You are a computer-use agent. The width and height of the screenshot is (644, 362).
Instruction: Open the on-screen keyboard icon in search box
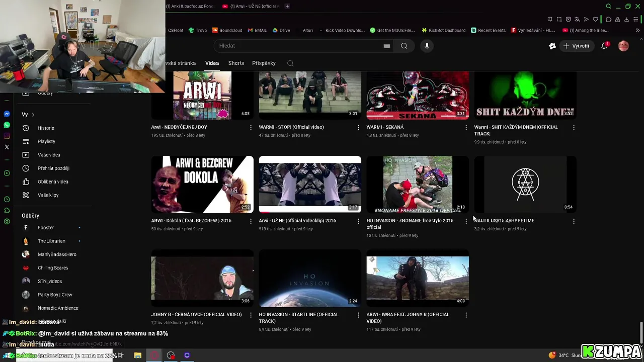click(387, 46)
